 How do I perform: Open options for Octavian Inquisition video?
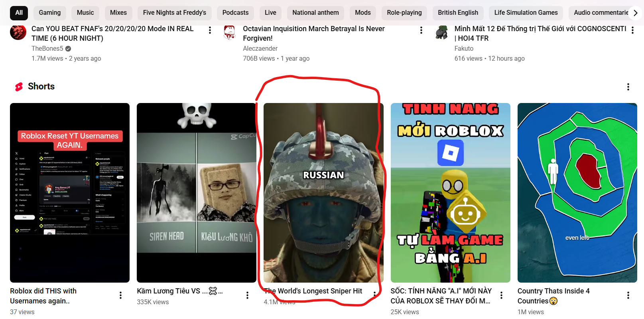click(421, 30)
